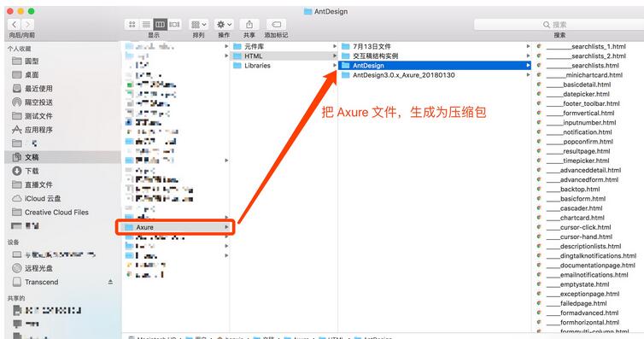Go back with the left arrow button

(x=15, y=25)
